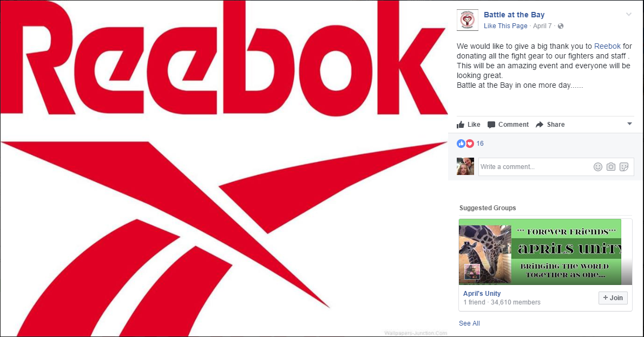Attach a photo using camera icon
This screenshot has width=644, height=337.
point(611,167)
